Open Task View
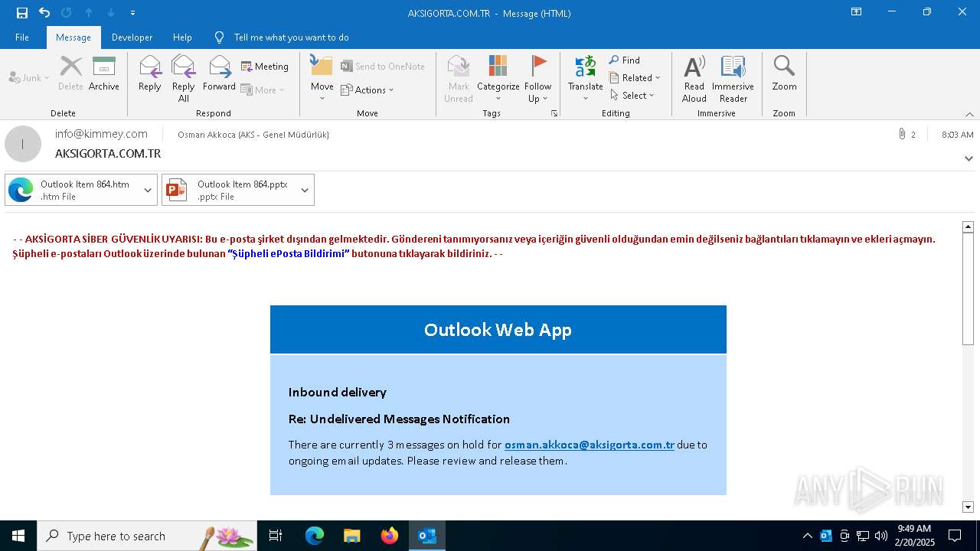Screen dimensions: 980x551 click(x=276, y=536)
